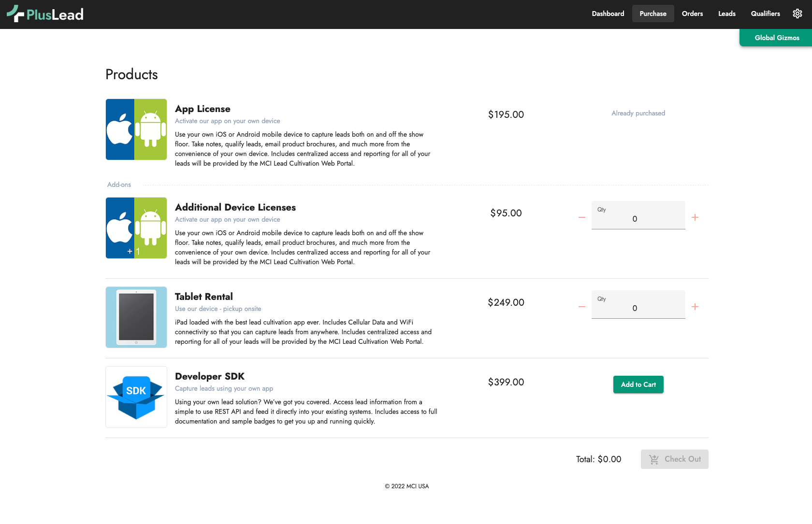Click the App License product image
812x524 pixels.
tap(136, 129)
